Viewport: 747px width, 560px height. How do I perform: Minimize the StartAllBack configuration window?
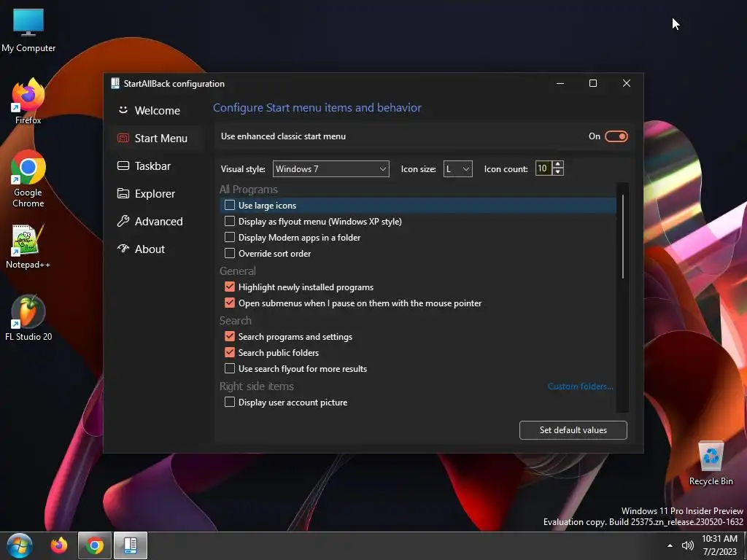tap(560, 83)
